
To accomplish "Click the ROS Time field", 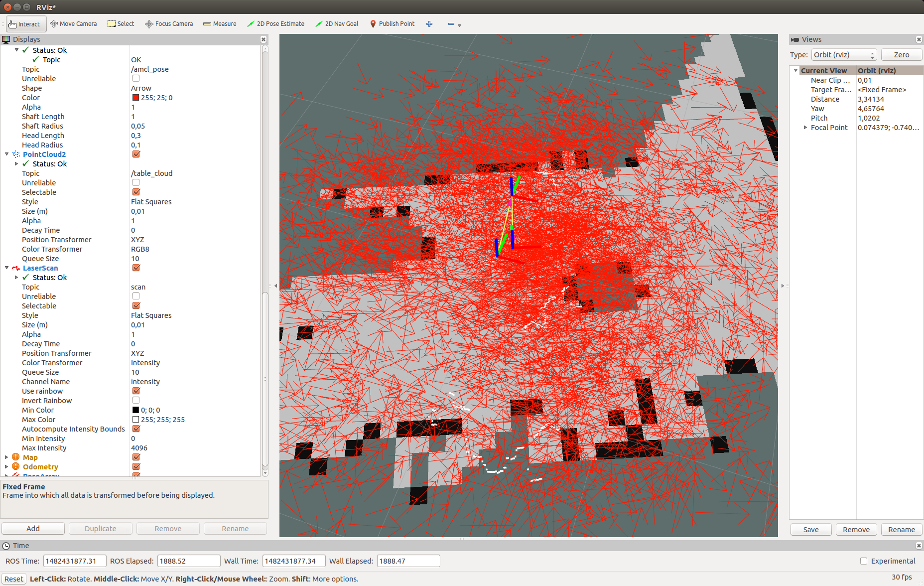I will (75, 561).
